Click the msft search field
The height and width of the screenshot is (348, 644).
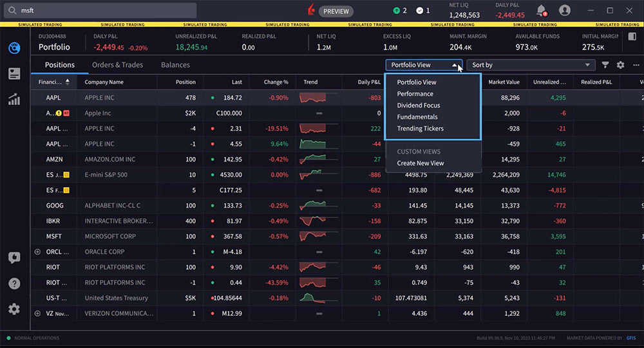[x=100, y=10]
